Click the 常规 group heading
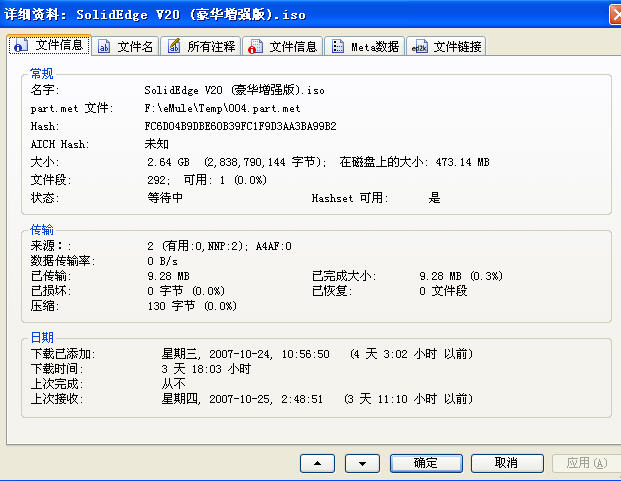 click(42, 74)
